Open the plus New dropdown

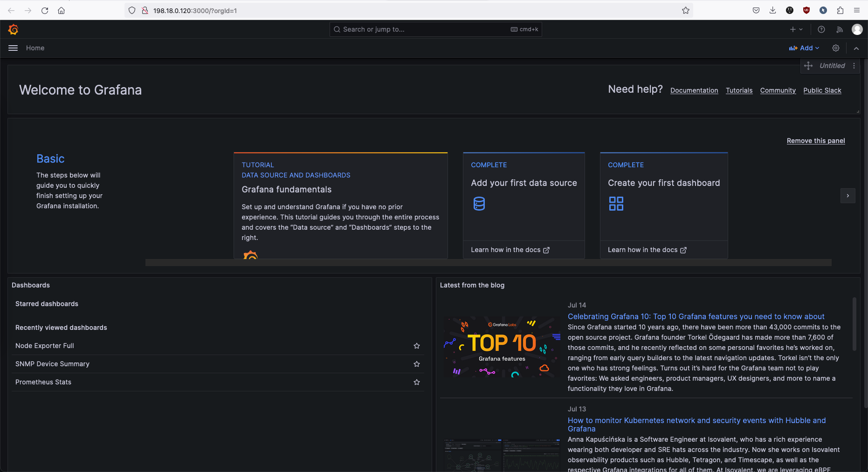coord(796,29)
